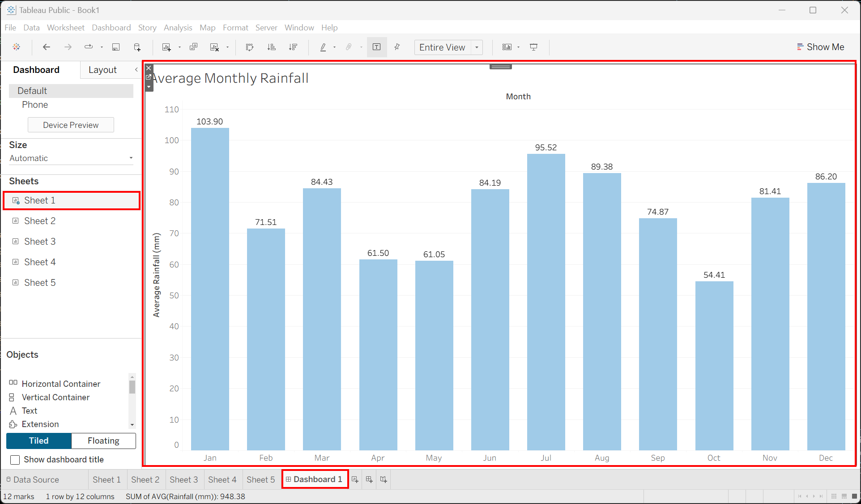Image resolution: width=861 pixels, height=504 pixels.
Task: Click the Undo back arrow
Action: click(x=46, y=47)
